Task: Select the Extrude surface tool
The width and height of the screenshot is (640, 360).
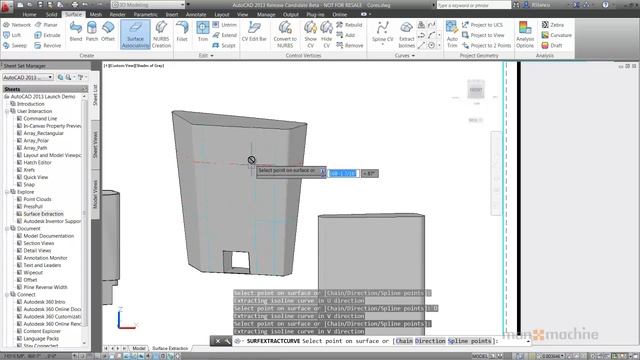Action: point(47,35)
